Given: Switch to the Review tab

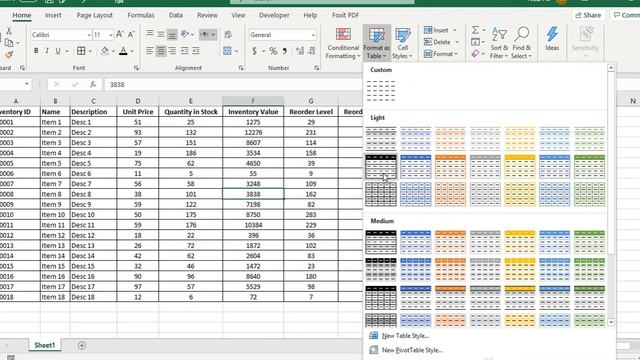Looking at the screenshot, I should click(x=207, y=15).
